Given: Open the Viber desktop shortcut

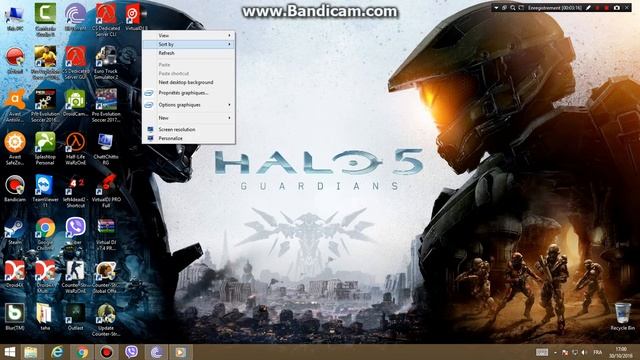Looking at the screenshot, I should pos(76,231).
